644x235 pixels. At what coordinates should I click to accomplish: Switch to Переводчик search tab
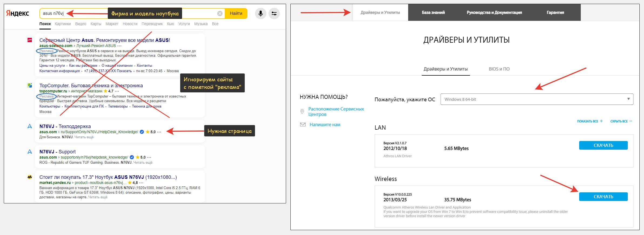click(x=152, y=24)
